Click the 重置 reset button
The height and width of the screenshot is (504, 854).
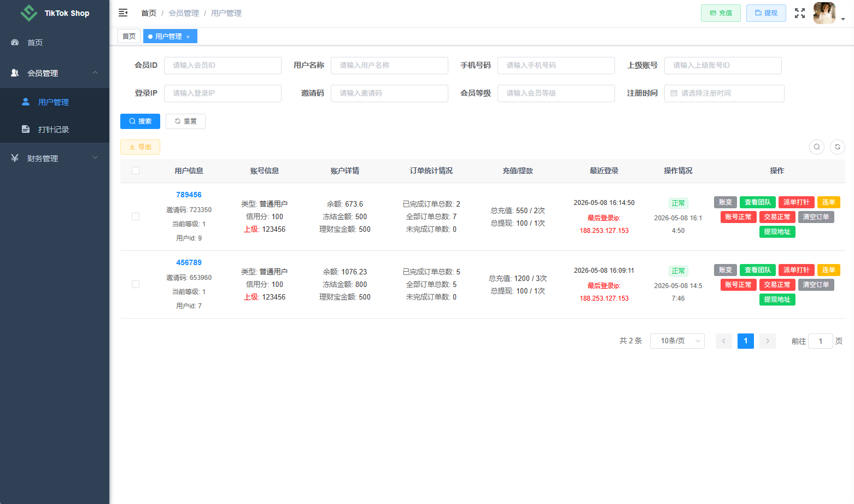coord(185,121)
